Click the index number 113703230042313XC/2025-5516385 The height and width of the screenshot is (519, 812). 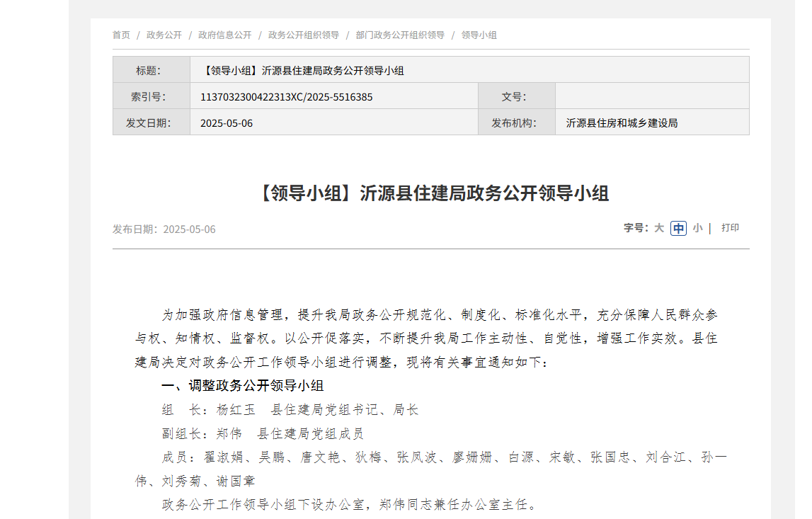[x=286, y=97]
